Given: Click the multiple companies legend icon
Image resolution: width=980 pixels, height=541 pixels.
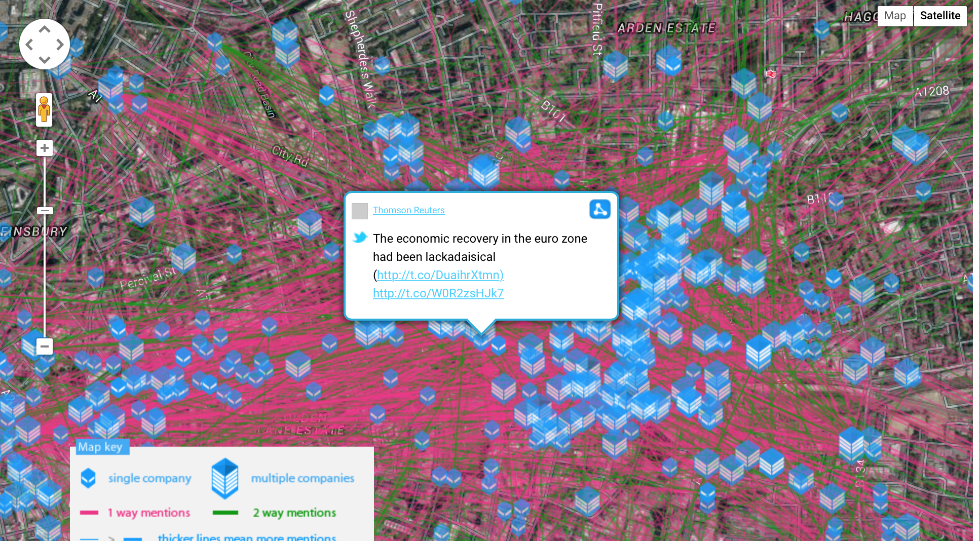Looking at the screenshot, I should (x=225, y=478).
